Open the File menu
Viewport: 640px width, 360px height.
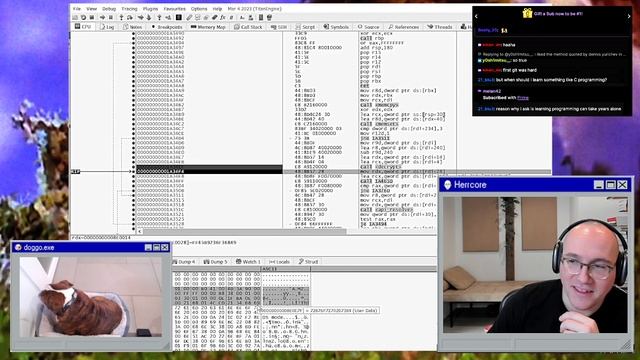pos(77,9)
